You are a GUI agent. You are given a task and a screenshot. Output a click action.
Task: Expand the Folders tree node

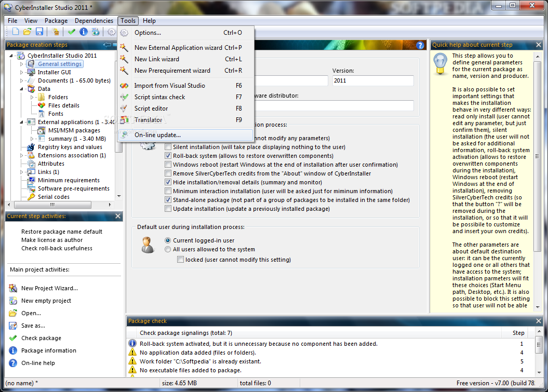32,97
